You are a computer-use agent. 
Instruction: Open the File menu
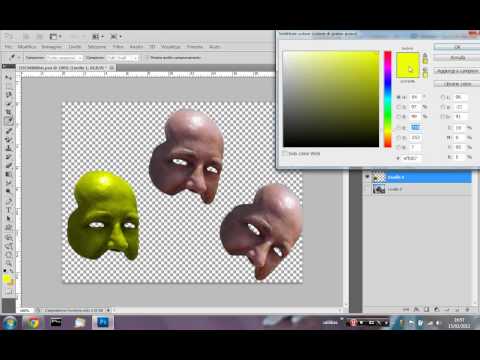point(8,47)
